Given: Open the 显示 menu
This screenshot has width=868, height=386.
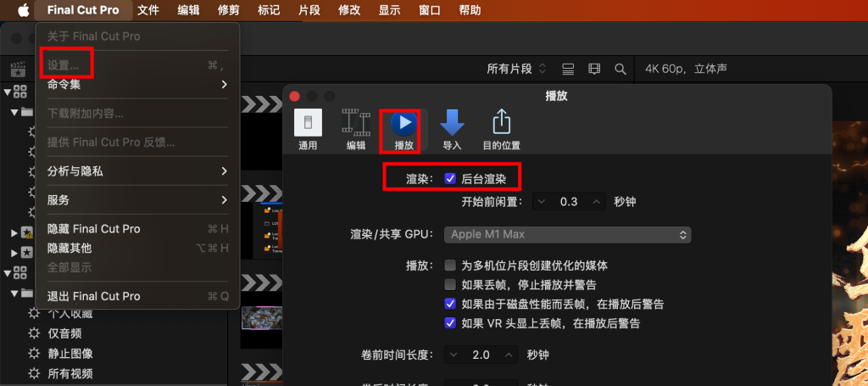Looking at the screenshot, I should (390, 10).
